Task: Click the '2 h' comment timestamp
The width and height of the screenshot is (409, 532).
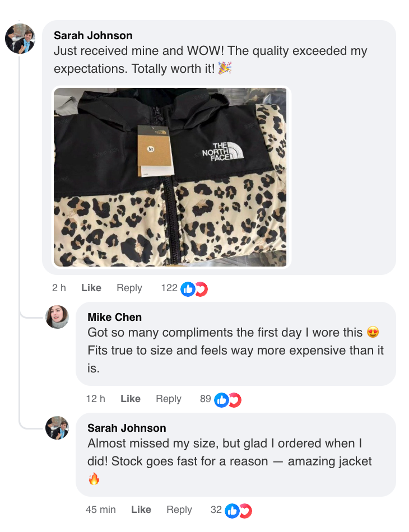Action: (x=59, y=288)
